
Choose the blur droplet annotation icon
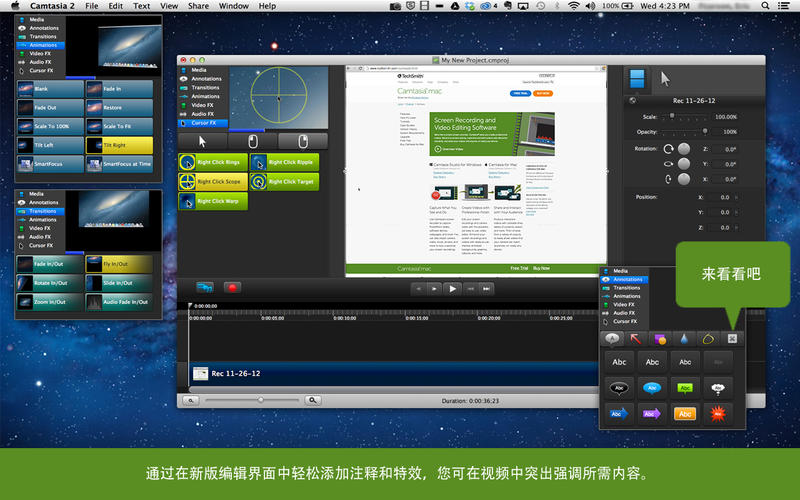pyautogui.click(x=684, y=338)
